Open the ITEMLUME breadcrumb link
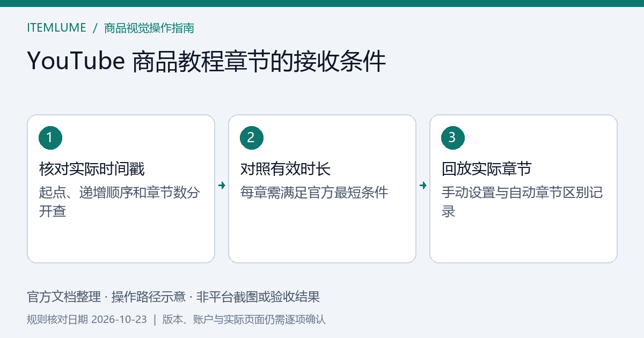The image size is (644, 338). (56, 28)
